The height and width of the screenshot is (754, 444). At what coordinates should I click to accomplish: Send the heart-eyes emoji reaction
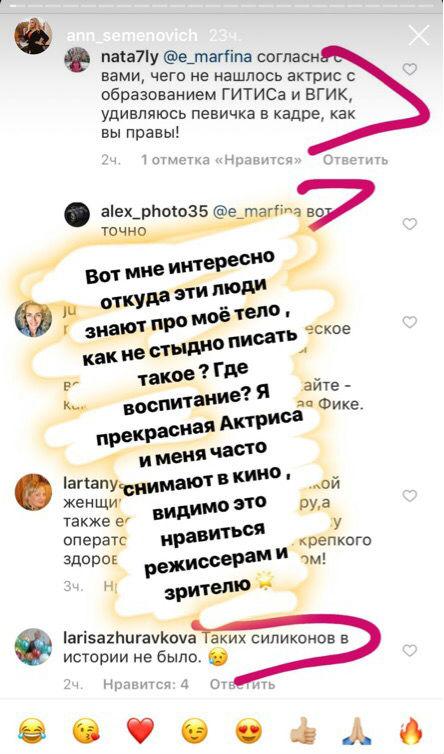[249, 730]
